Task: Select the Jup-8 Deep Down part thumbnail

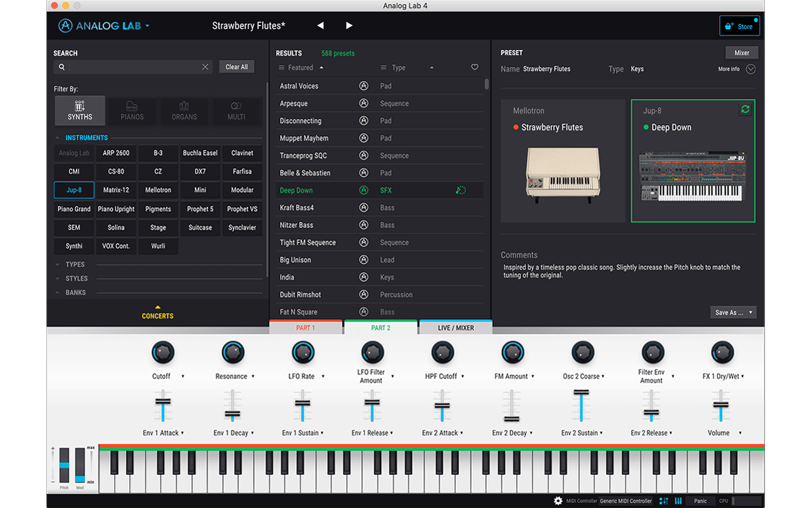Action: point(693,161)
